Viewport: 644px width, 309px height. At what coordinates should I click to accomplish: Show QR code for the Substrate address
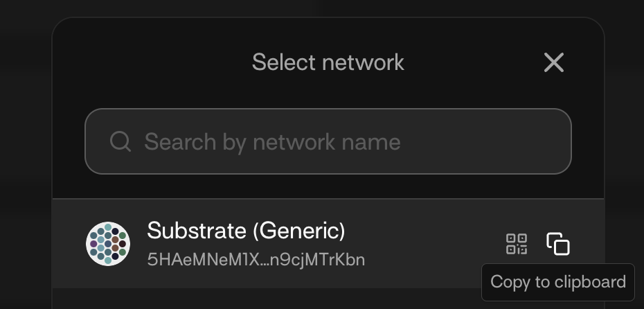[x=517, y=244]
